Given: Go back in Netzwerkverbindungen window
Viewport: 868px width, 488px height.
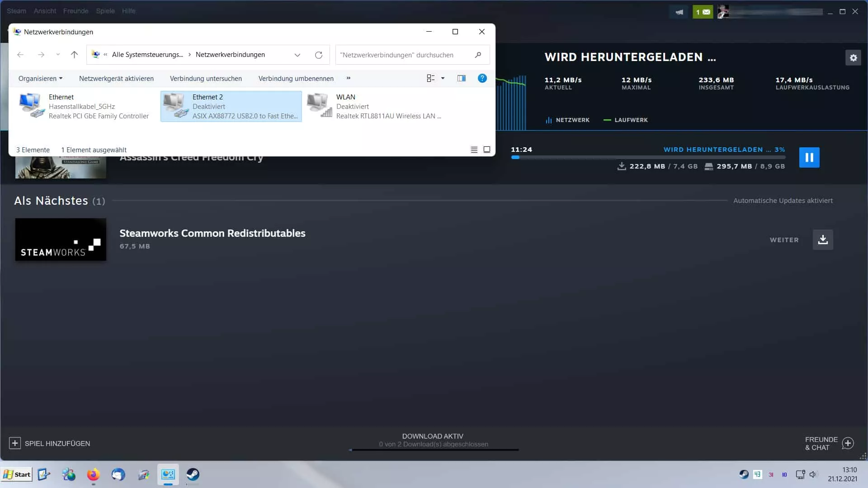Looking at the screenshot, I should 20,55.
